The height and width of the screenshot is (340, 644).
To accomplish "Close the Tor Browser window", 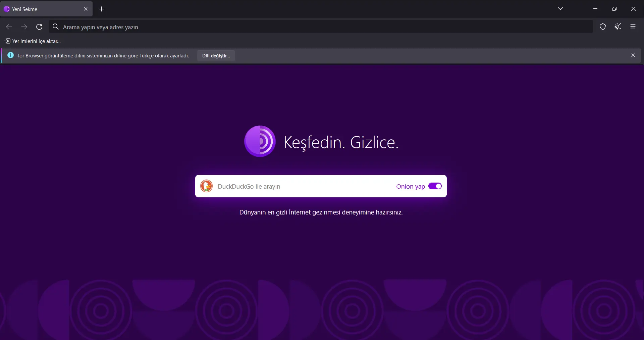I will 633,9.
